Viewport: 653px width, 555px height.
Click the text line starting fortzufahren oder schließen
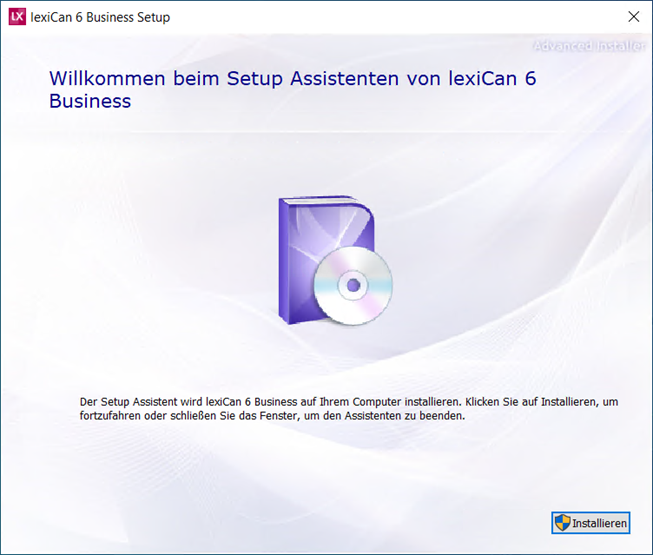point(272,416)
